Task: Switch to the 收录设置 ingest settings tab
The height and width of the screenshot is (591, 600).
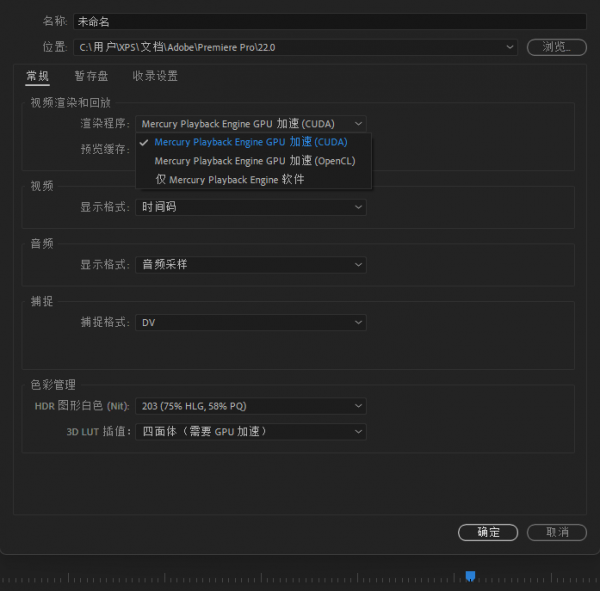Action: point(155,76)
